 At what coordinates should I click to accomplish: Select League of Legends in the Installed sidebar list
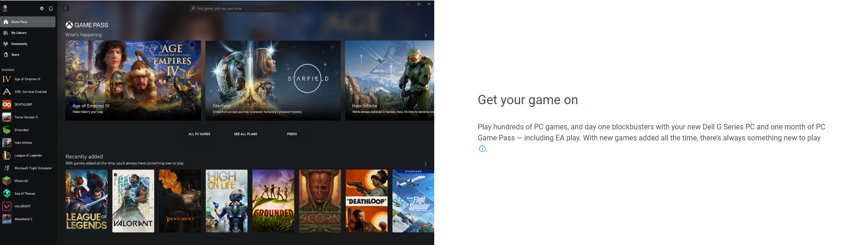pyautogui.click(x=28, y=156)
